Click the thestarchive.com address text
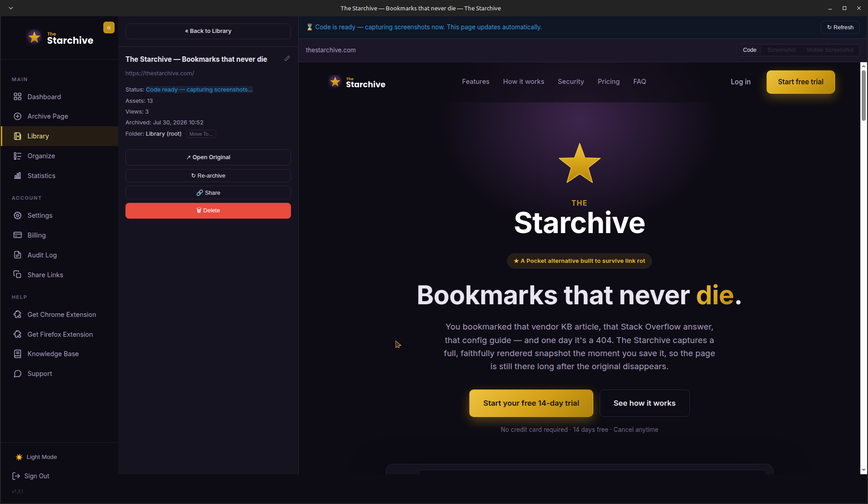Screen dimensions: 868x504 331,50
